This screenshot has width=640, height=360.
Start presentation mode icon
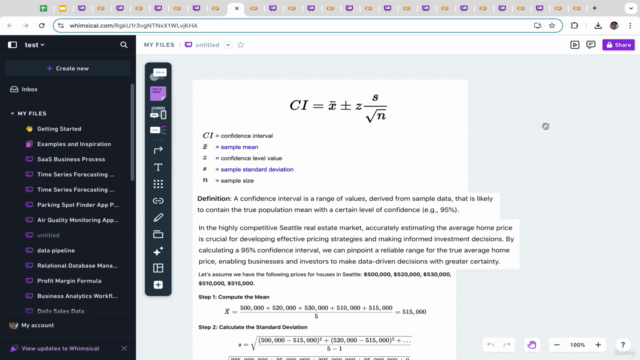pos(575,45)
